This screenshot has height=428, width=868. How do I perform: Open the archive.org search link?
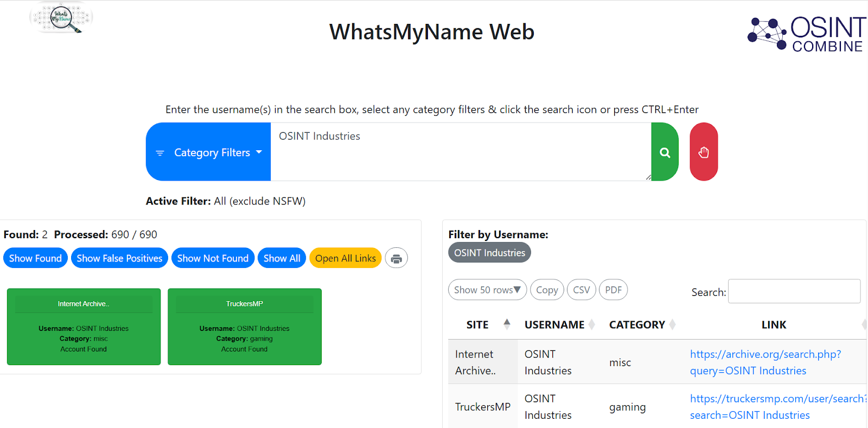(x=765, y=362)
